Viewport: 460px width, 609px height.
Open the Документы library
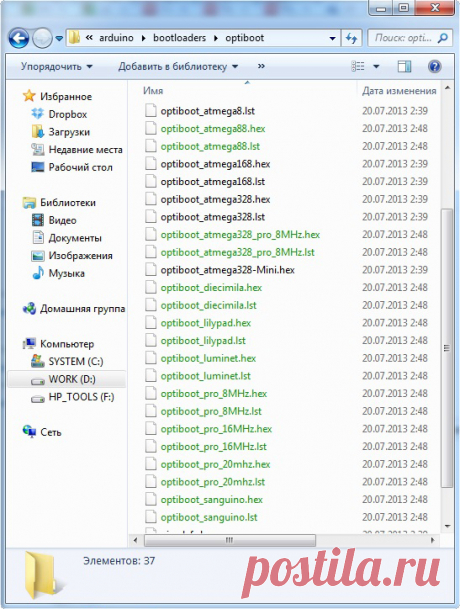pyautogui.click(x=75, y=238)
